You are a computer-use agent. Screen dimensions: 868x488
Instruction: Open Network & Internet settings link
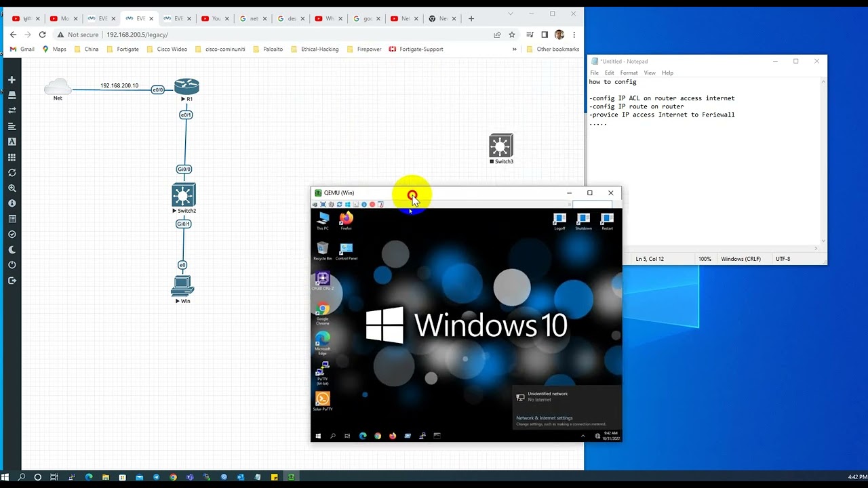coord(545,418)
